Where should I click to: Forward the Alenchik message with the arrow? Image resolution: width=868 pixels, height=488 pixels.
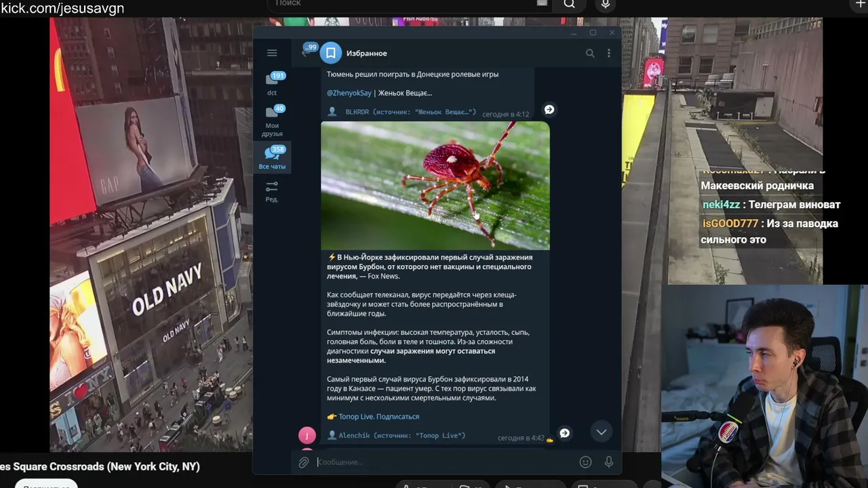tap(564, 433)
